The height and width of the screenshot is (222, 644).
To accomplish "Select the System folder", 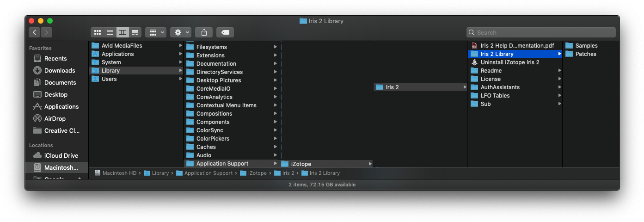I will click(x=136, y=62).
